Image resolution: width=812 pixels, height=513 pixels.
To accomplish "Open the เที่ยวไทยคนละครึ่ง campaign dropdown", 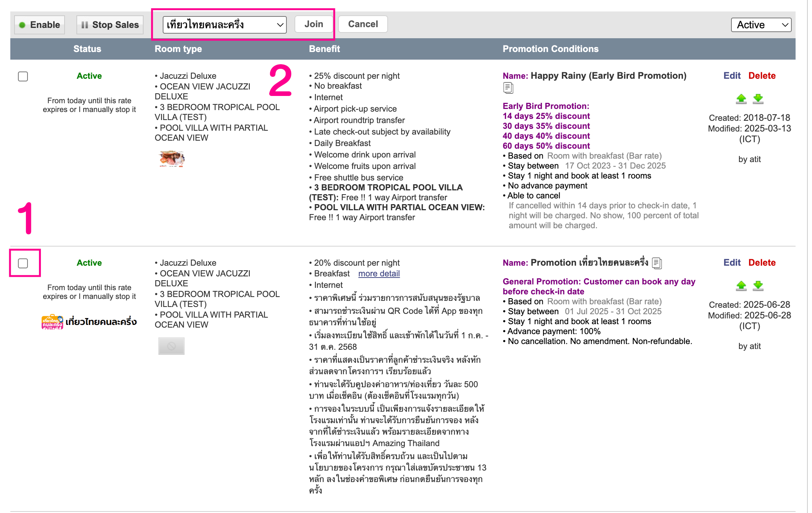I will 225,25.
